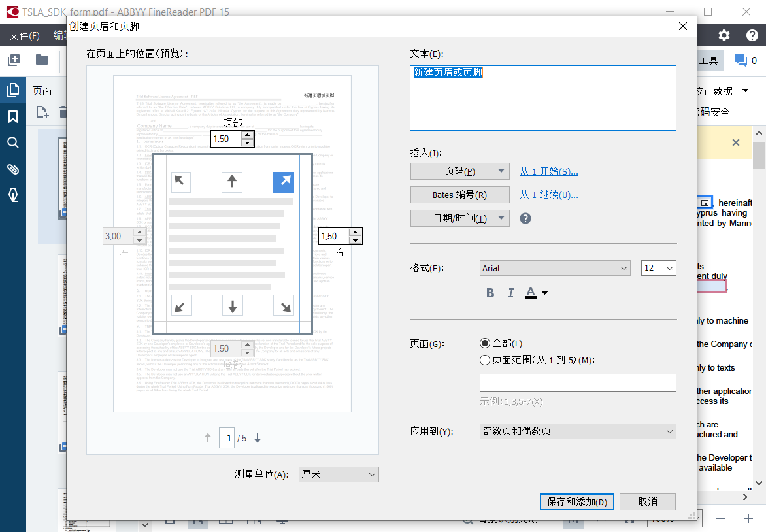
Task: Click the 保存和添加 button
Action: point(577,502)
